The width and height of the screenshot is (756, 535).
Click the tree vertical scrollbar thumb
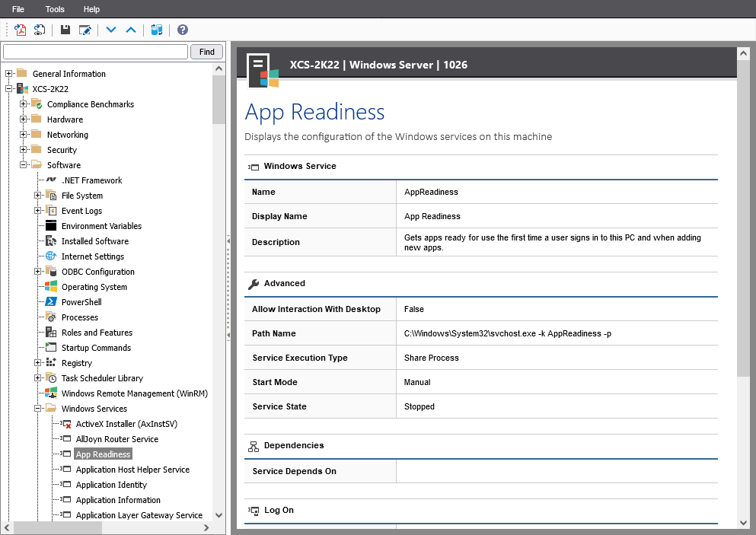(219, 100)
